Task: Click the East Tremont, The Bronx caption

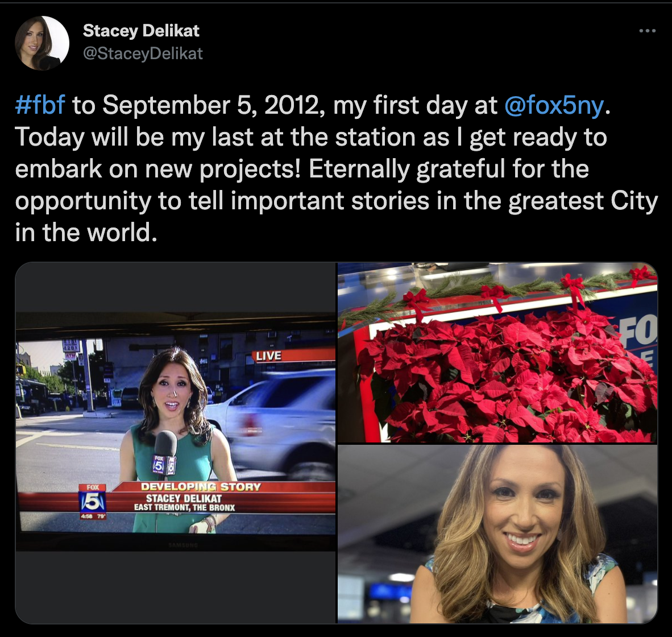Action: [x=184, y=507]
